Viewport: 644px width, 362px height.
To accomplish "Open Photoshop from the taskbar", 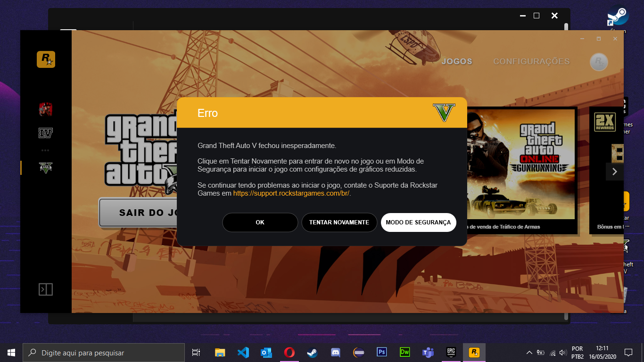I will point(382,353).
